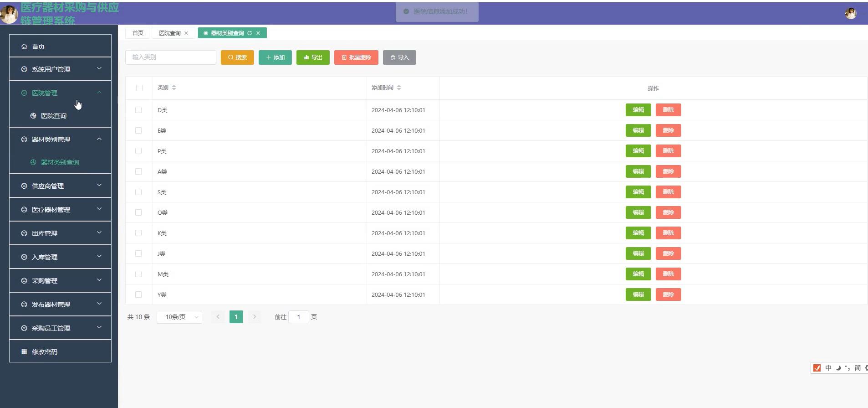Click the 采购员工管理 menu icon
868x408 pixels.
tap(24, 328)
